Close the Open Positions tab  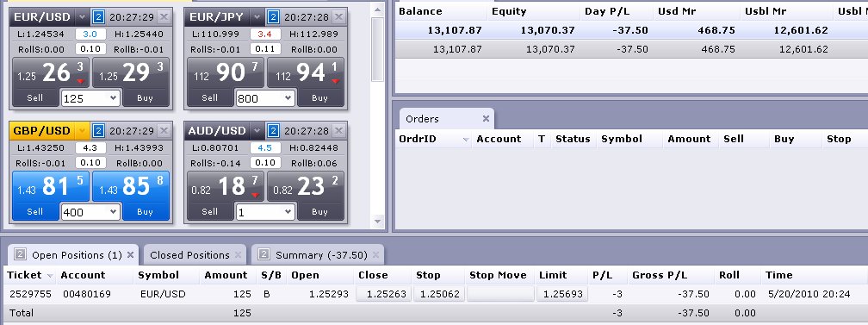click(x=131, y=255)
